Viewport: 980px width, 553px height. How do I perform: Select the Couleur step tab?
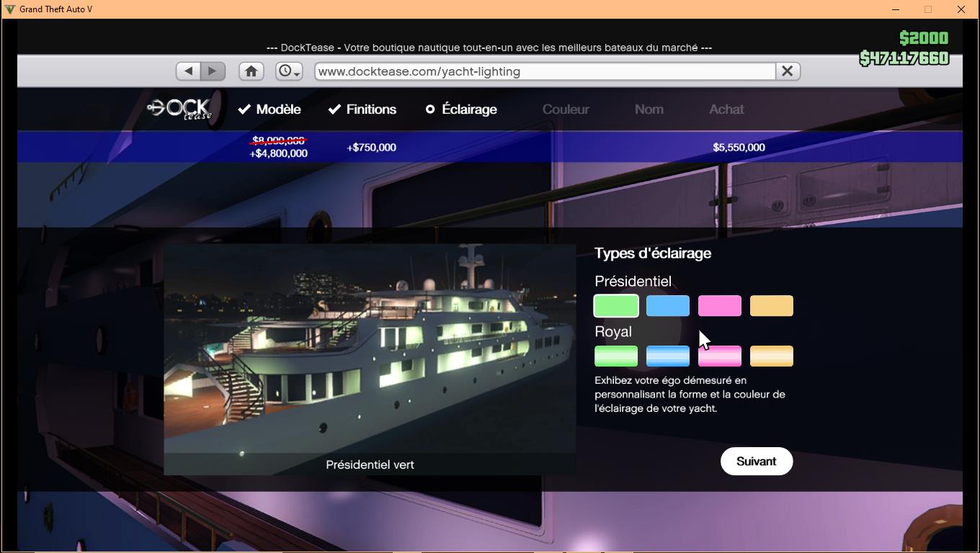[566, 109]
